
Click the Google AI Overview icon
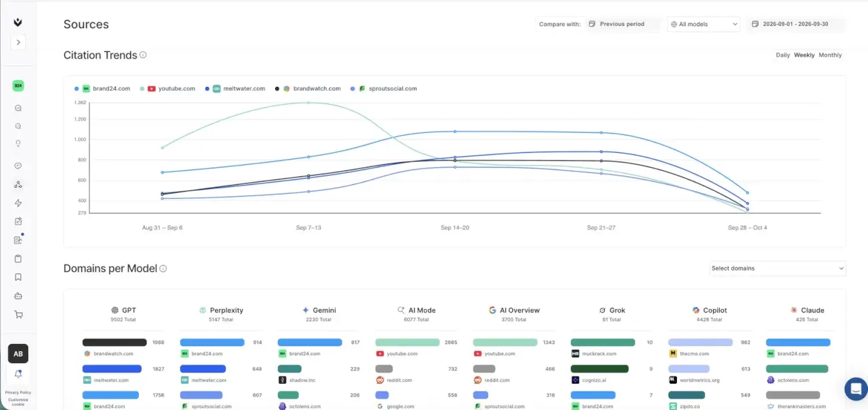point(492,310)
